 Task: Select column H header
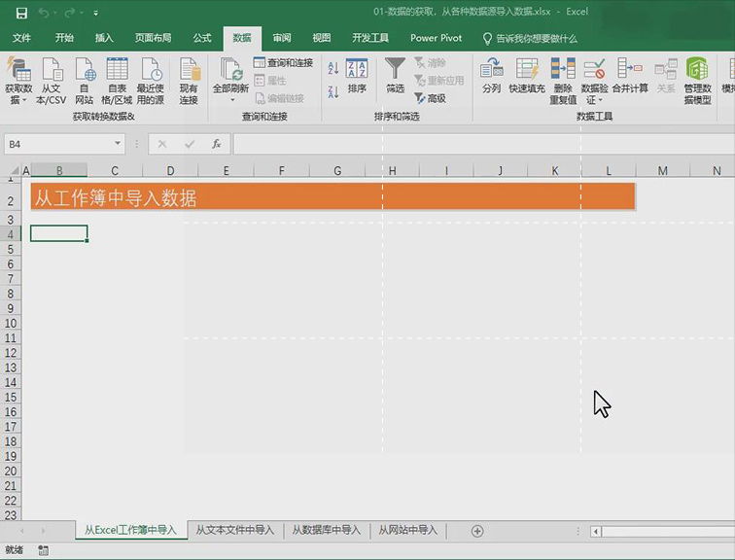[393, 170]
